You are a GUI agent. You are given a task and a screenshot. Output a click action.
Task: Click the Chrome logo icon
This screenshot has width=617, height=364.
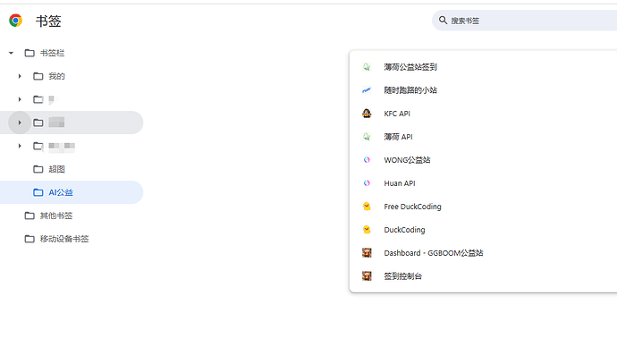pos(16,20)
